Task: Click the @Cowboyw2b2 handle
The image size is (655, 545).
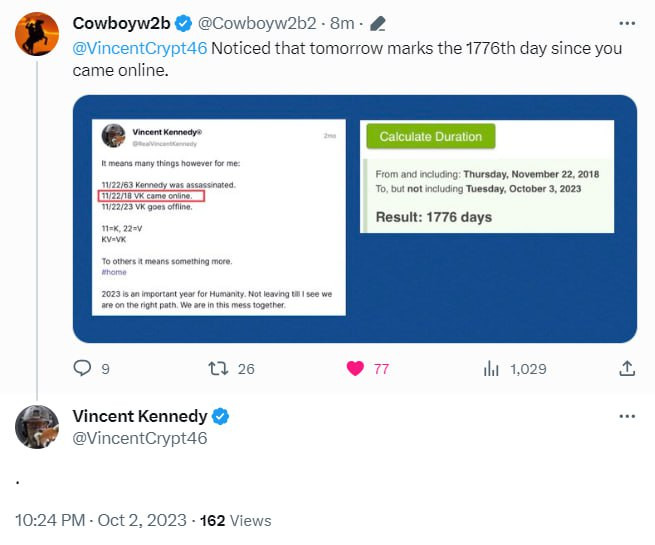Action: pos(245,23)
